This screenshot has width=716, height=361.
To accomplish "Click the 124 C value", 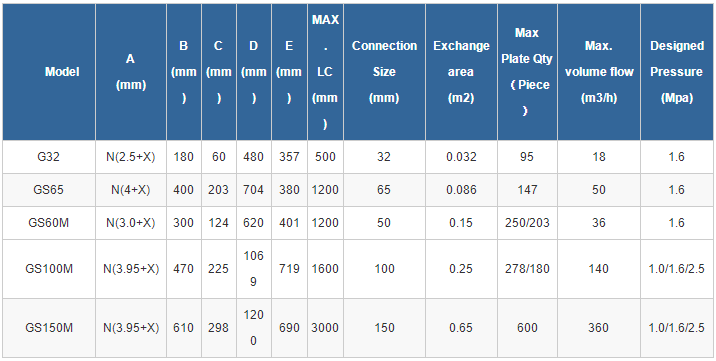I will tap(219, 222).
